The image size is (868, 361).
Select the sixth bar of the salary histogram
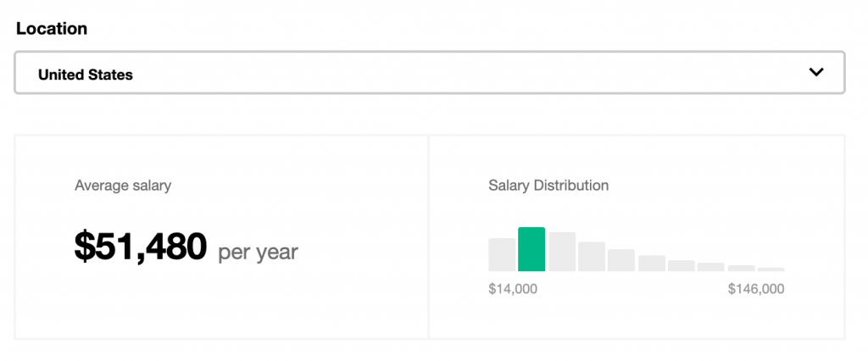coord(652,264)
